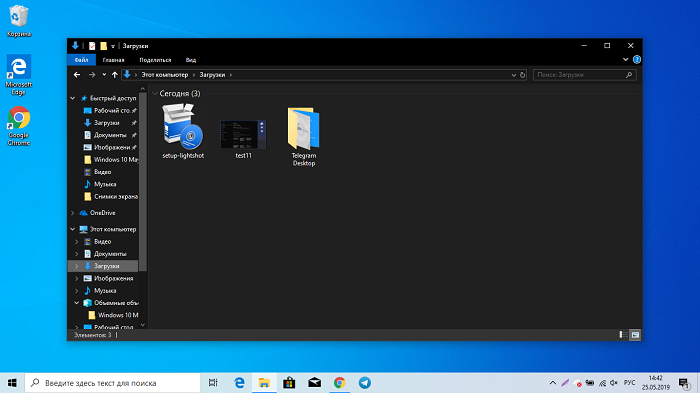This screenshot has width=700, height=393.
Task: Collapse Быстрый доступ tree node
Action: [72, 98]
